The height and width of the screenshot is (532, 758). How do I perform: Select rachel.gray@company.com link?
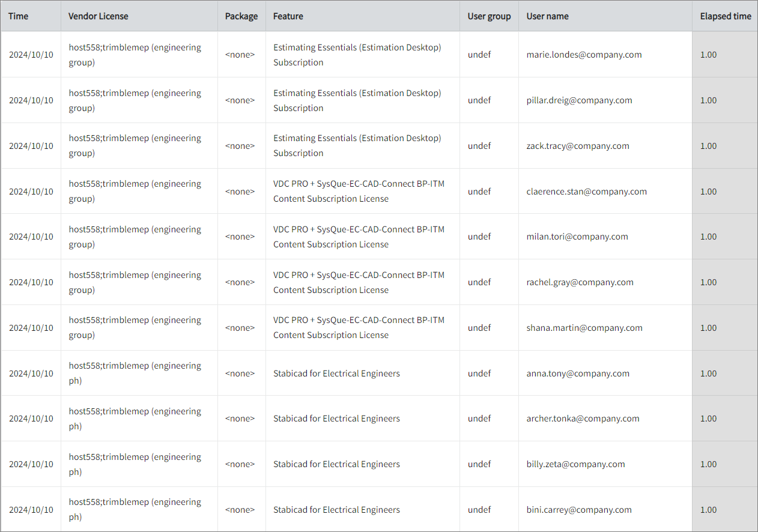pyautogui.click(x=580, y=282)
